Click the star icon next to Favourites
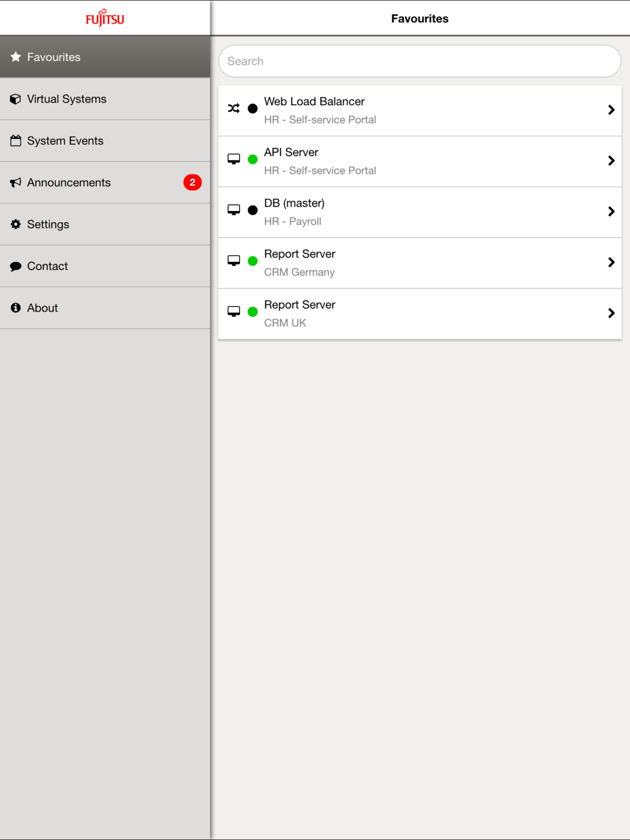This screenshot has height=840, width=630. [16, 57]
